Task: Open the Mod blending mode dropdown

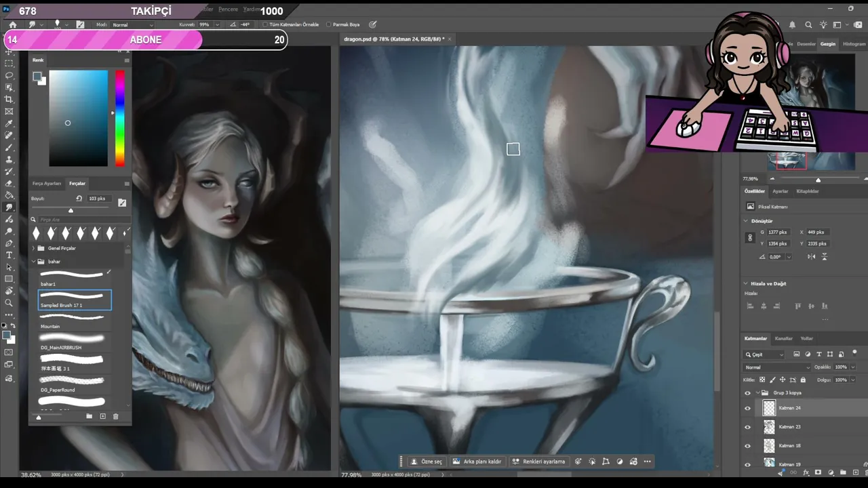Action: pos(133,24)
